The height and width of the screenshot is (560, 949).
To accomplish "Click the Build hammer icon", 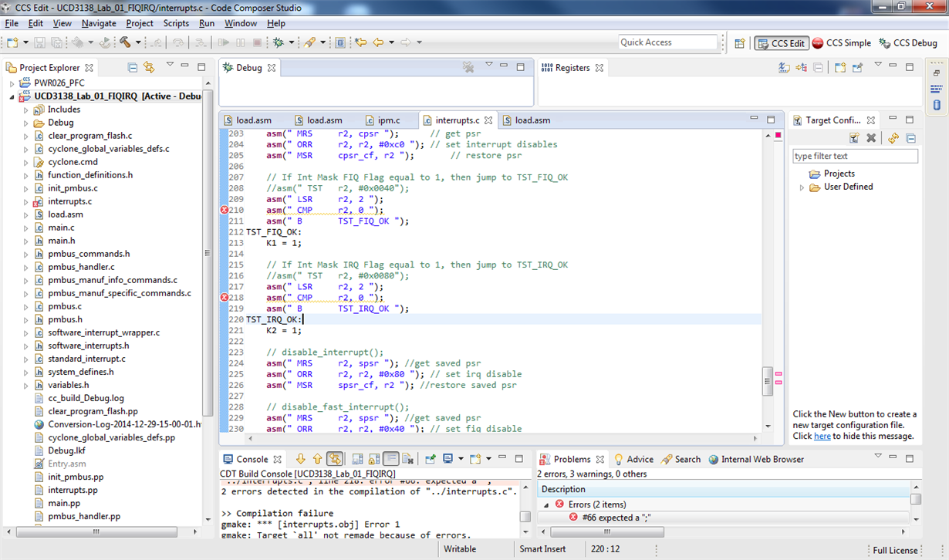I will tap(125, 42).
